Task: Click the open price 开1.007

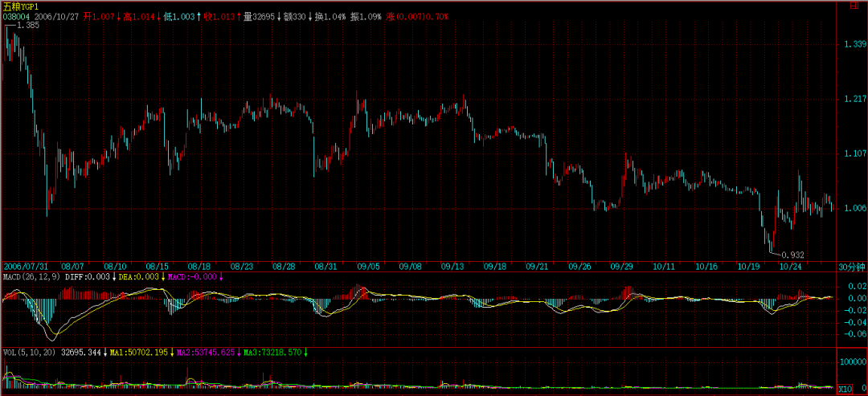Action: [100, 17]
